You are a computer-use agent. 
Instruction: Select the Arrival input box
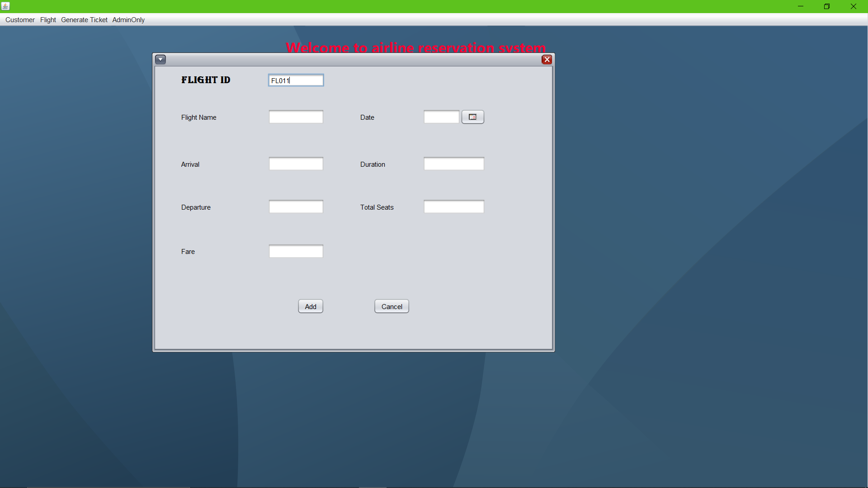point(296,164)
